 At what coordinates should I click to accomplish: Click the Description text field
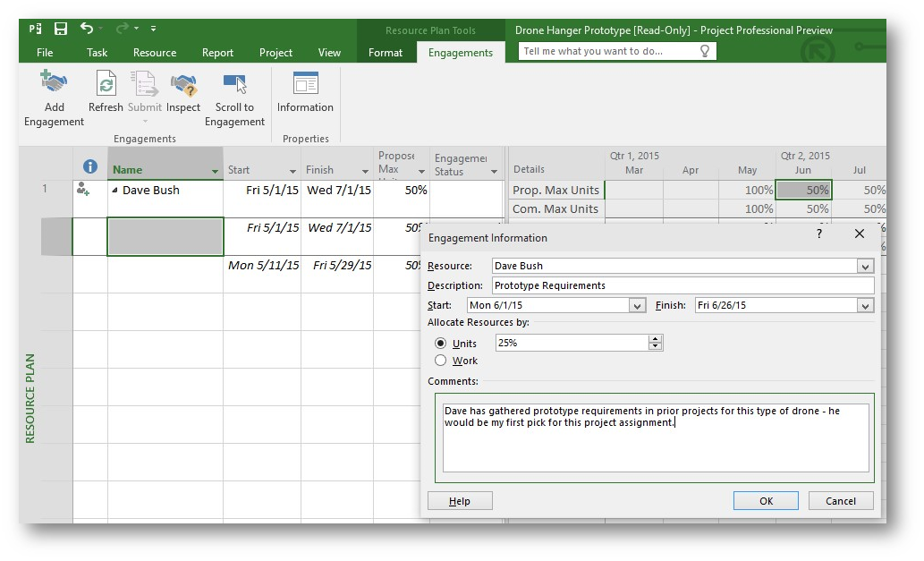click(682, 285)
